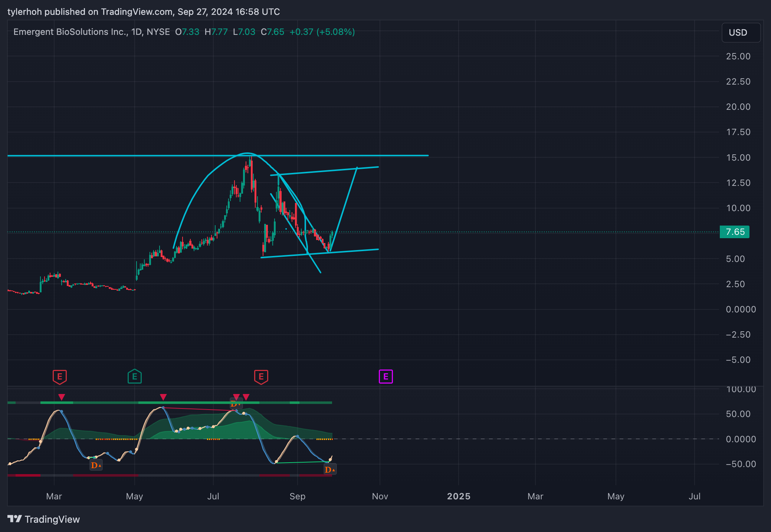The width and height of the screenshot is (771, 532).
Task: Click the Jul label at the time axis's right end
Action: 695,496
